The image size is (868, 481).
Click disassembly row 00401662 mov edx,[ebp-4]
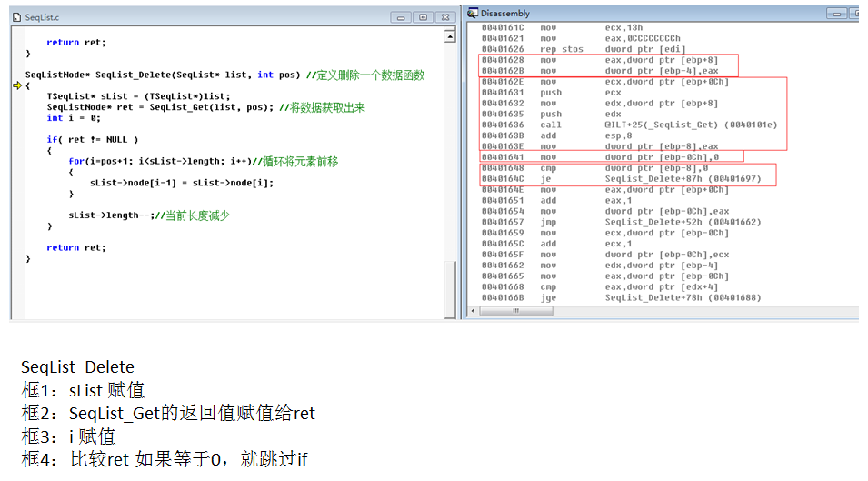[x=600, y=266]
